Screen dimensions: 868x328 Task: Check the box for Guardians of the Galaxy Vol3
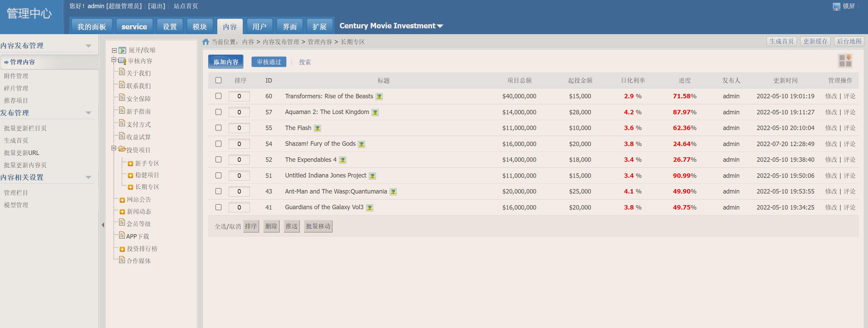point(218,207)
